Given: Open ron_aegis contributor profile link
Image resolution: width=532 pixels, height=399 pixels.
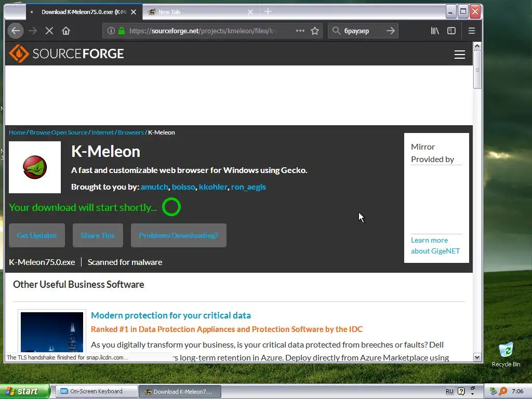Looking at the screenshot, I should click(248, 187).
